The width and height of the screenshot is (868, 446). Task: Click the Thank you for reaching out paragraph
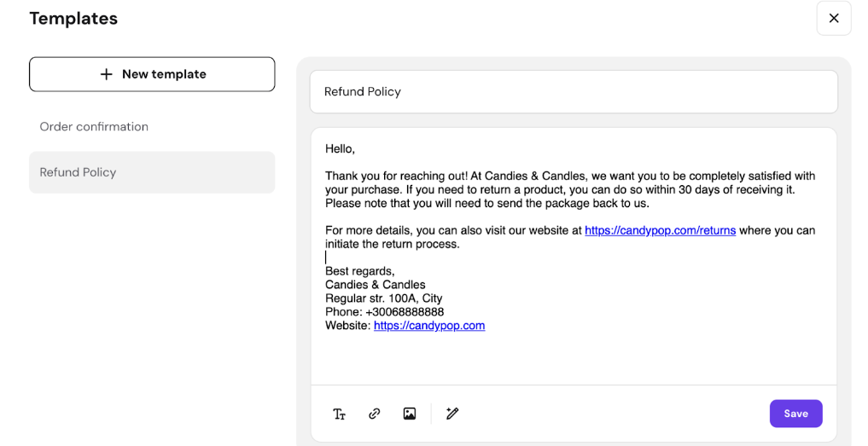[569, 189]
